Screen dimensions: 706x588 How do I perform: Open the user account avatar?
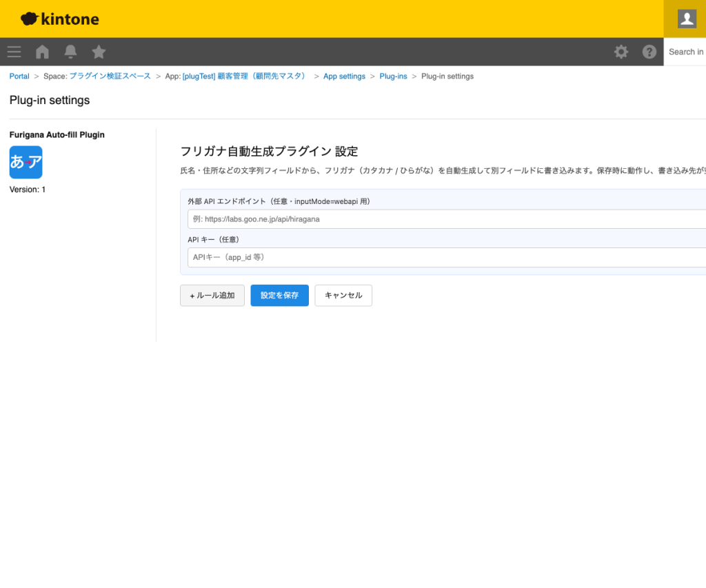coord(685,19)
